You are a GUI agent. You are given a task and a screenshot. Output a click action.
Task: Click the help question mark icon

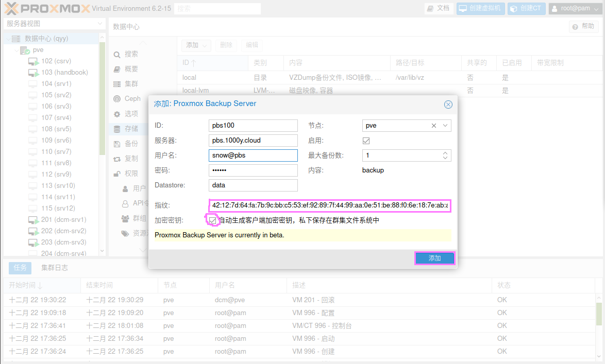click(x=575, y=27)
